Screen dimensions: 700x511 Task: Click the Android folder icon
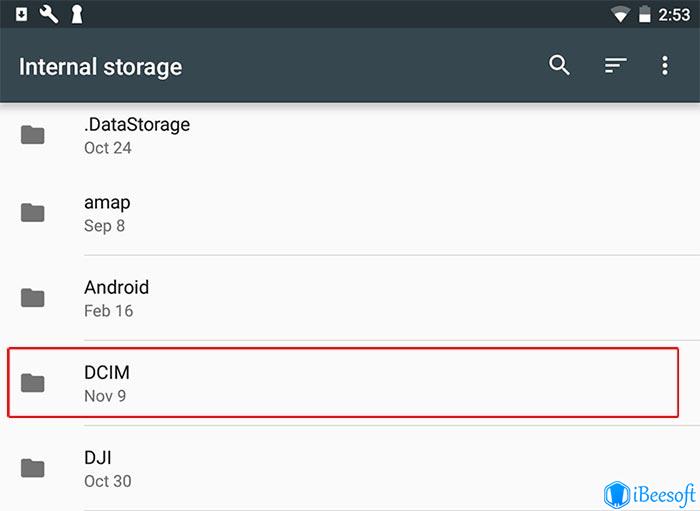click(x=33, y=298)
